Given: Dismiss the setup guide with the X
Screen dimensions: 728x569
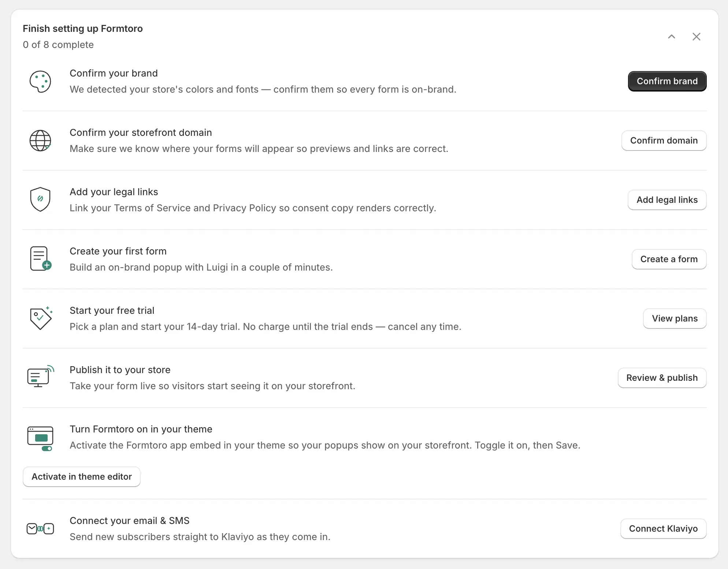Looking at the screenshot, I should (x=697, y=37).
